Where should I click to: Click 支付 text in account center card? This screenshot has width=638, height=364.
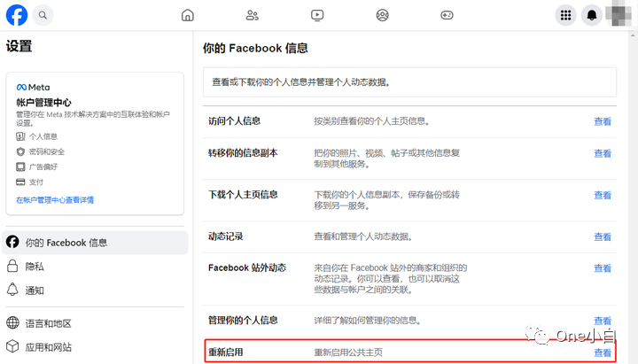(x=35, y=182)
